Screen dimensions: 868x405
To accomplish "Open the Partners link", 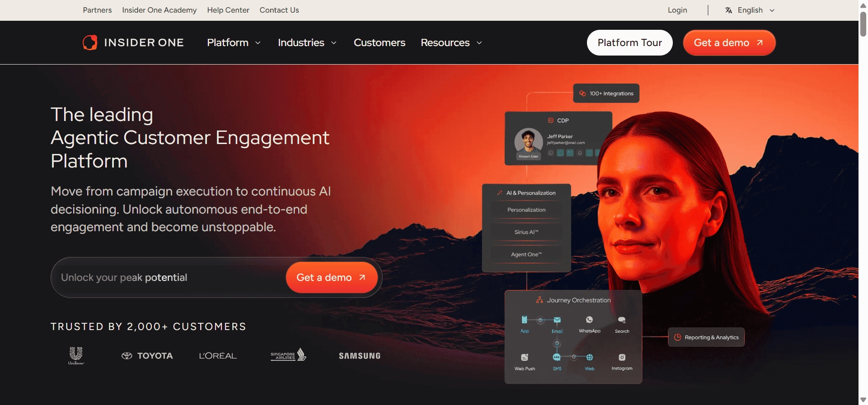I will (97, 10).
